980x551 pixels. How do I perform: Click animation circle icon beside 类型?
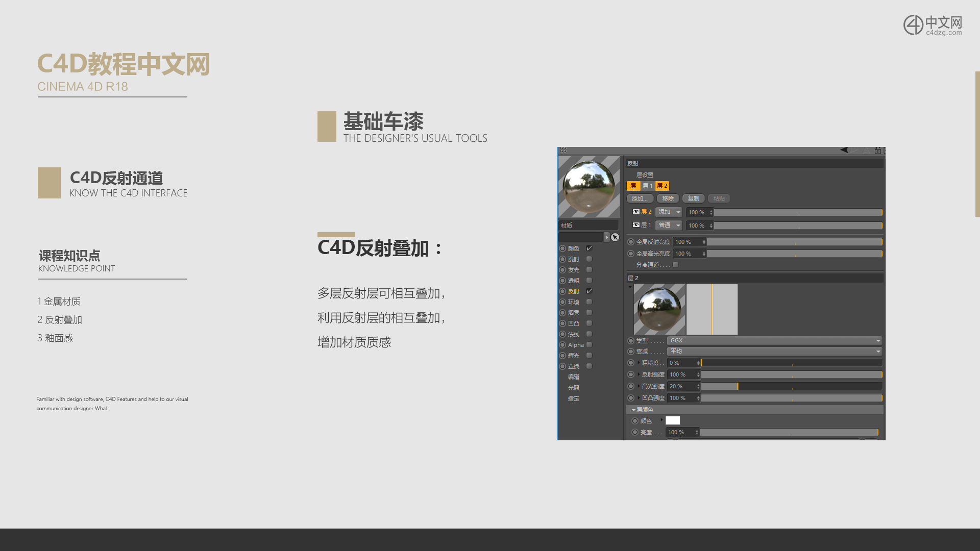point(631,341)
